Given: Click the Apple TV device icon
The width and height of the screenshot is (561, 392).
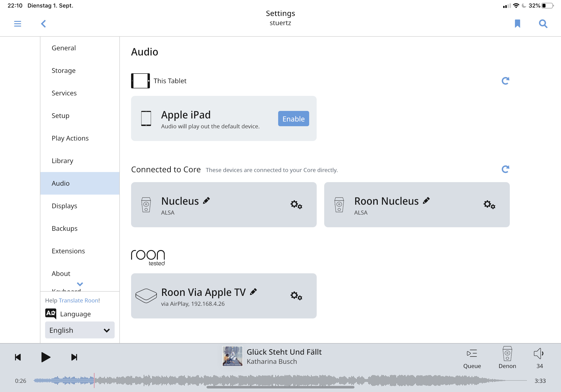Looking at the screenshot, I should point(146,296).
